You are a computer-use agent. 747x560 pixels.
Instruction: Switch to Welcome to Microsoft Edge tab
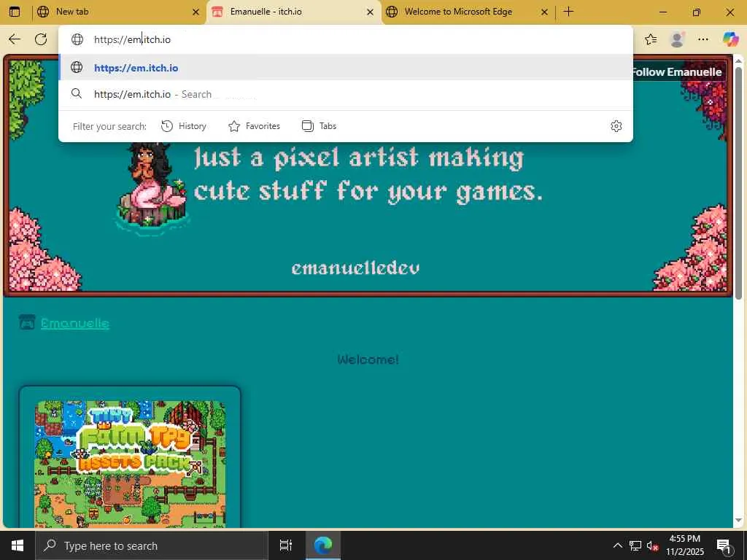tap(468, 12)
